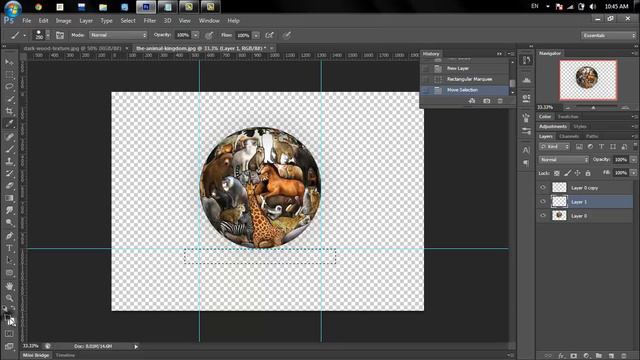
Task: Select the Clone Stamp tool
Action: tap(9, 162)
